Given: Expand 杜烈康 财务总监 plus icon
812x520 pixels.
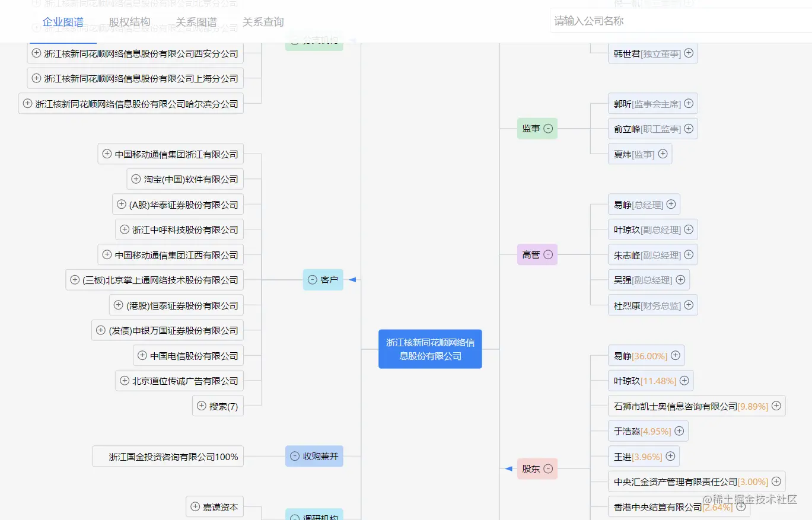Looking at the screenshot, I should pyautogui.click(x=689, y=305).
